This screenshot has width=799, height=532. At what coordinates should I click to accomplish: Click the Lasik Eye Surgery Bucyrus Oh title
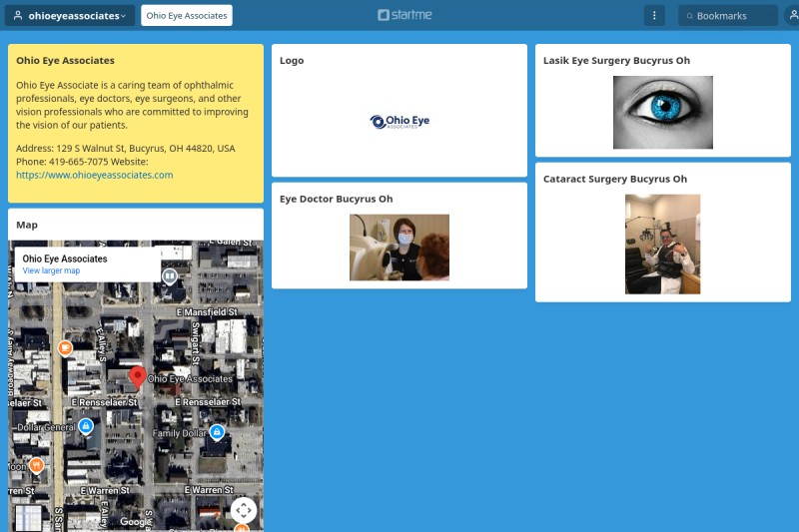(616, 60)
